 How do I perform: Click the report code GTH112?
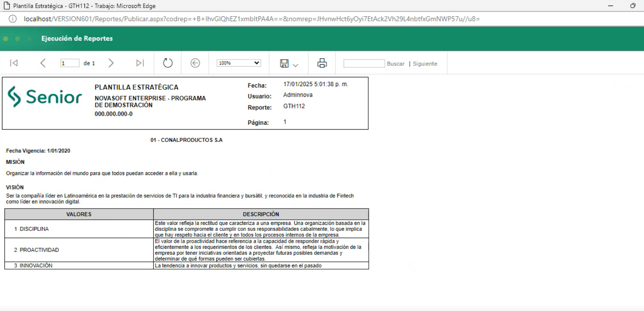coord(294,106)
